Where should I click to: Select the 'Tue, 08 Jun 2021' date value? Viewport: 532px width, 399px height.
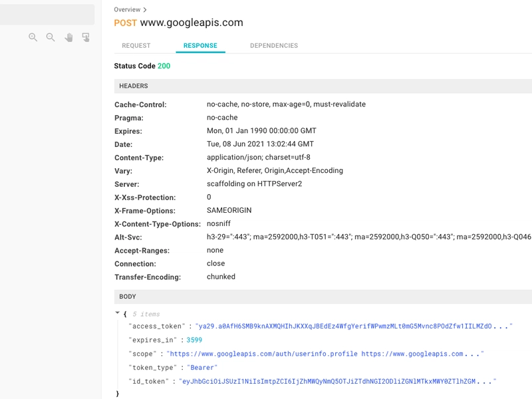tap(260, 144)
